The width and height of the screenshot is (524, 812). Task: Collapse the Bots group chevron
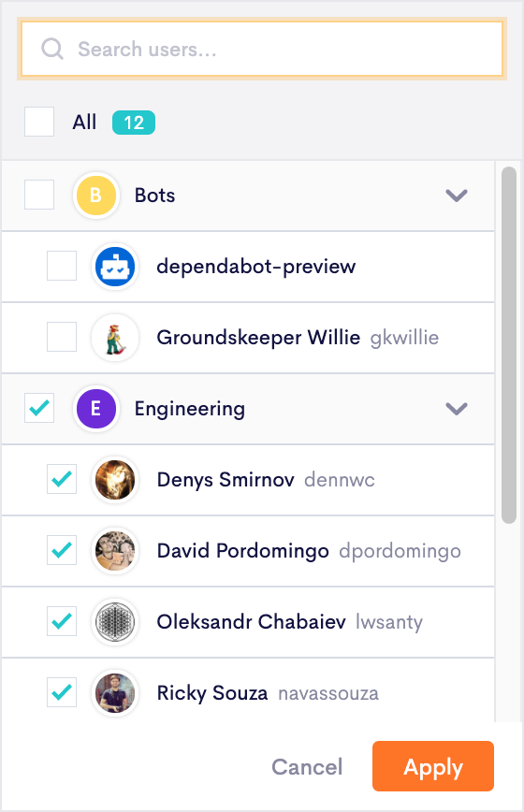tap(457, 196)
